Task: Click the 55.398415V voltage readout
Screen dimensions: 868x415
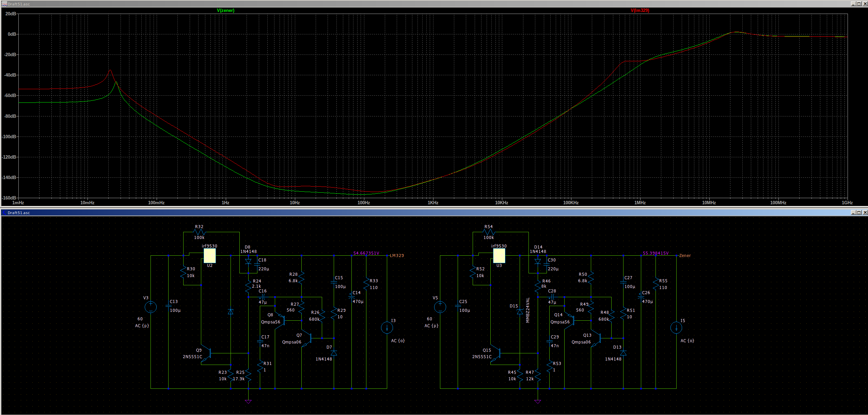Action: tap(656, 253)
